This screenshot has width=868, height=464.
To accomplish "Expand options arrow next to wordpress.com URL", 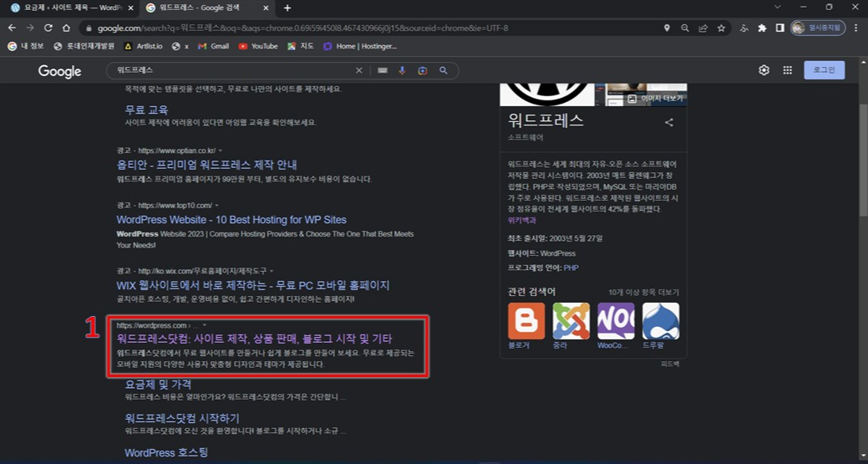I will click(205, 325).
